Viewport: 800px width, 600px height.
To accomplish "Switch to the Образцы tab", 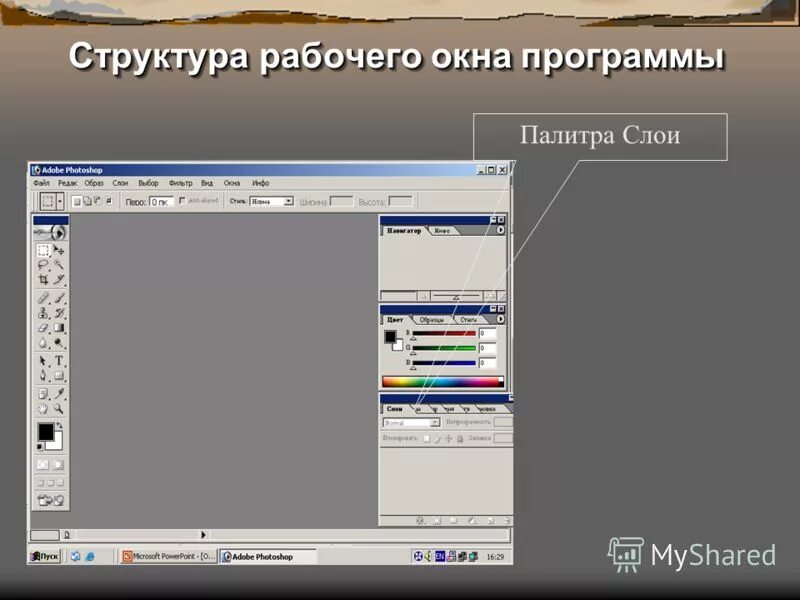I will point(431,319).
